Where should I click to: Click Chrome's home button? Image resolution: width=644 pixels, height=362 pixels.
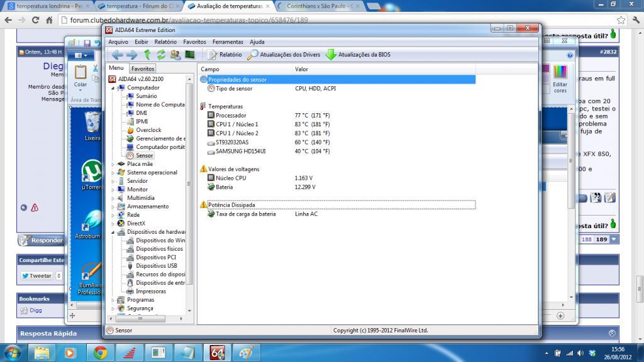49,19
